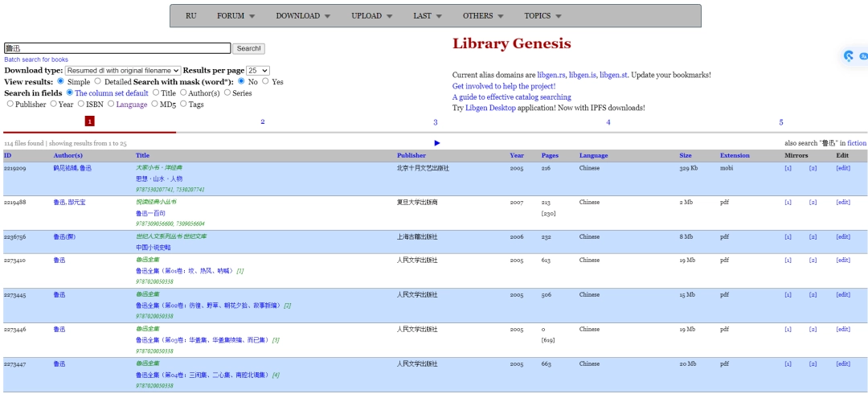Viewport: 868px width, 394px height.
Task: Open the floating blue assistant icon
Action: 849,56
